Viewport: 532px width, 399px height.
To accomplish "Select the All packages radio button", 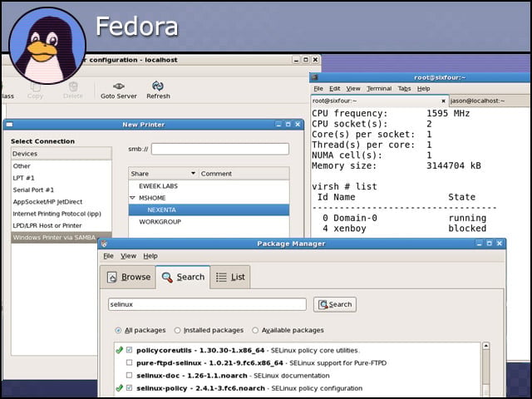I will pyautogui.click(x=118, y=330).
